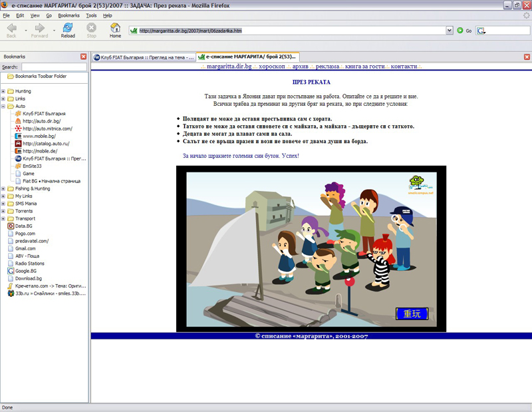The height and width of the screenshot is (412, 532).
Task: Open the URL bar history dropdown
Action: click(449, 31)
